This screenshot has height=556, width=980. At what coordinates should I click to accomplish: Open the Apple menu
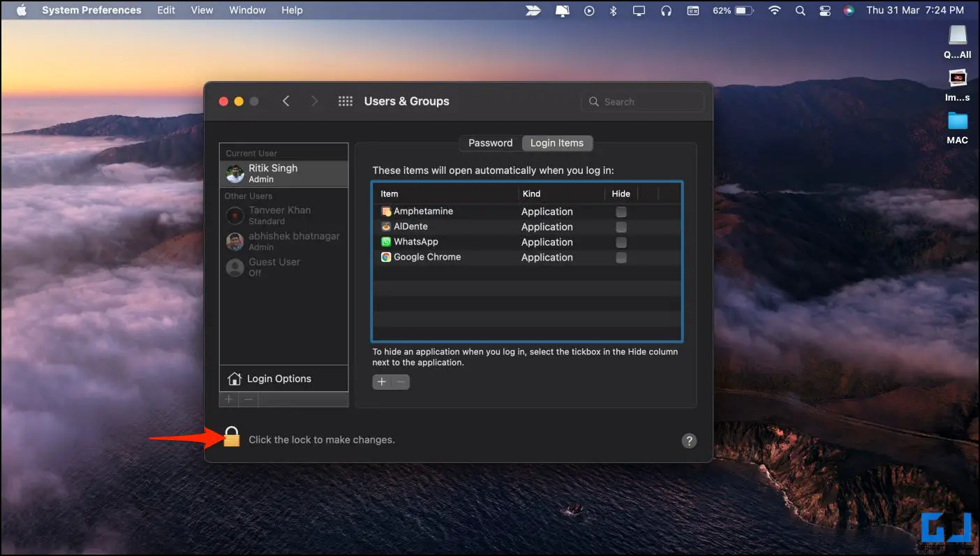click(x=20, y=10)
